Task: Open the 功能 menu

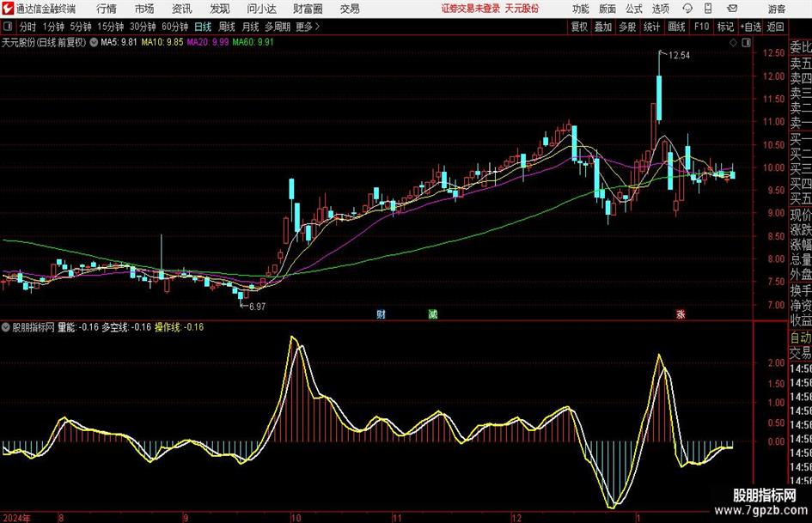Action: pyautogui.click(x=581, y=9)
